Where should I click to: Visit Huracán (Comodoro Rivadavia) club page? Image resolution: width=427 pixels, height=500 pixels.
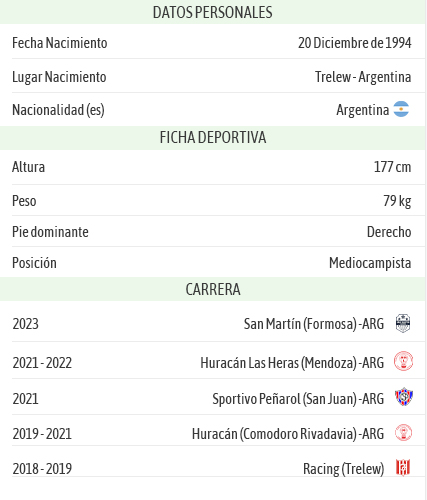(x=288, y=434)
